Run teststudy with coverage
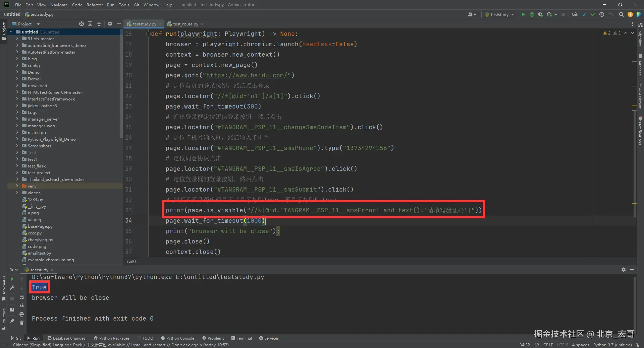Screen dimensions: 644x348 pyautogui.click(x=540, y=14)
